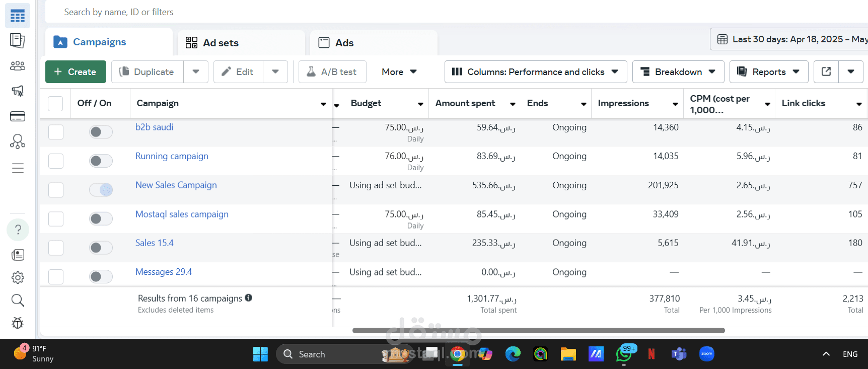
Task: Click the Windows Start icon in taskbar
Action: [260, 354]
